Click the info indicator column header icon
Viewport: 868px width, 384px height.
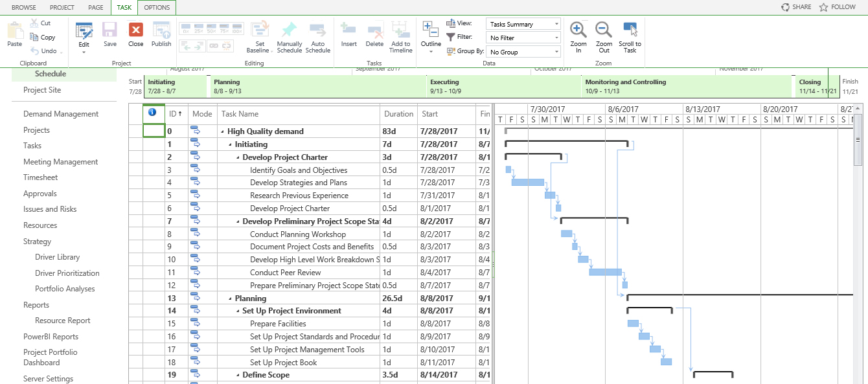coord(152,112)
